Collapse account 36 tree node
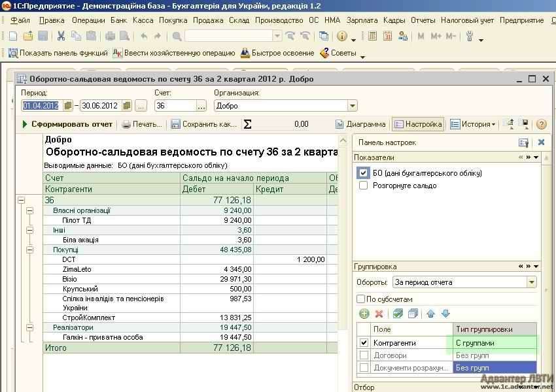 (22, 201)
